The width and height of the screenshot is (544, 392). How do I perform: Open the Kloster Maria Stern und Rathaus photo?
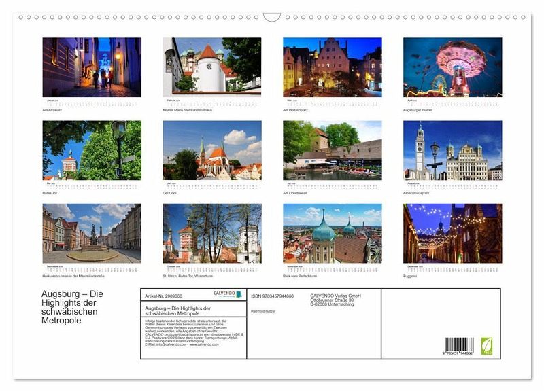tap(212, 67)
